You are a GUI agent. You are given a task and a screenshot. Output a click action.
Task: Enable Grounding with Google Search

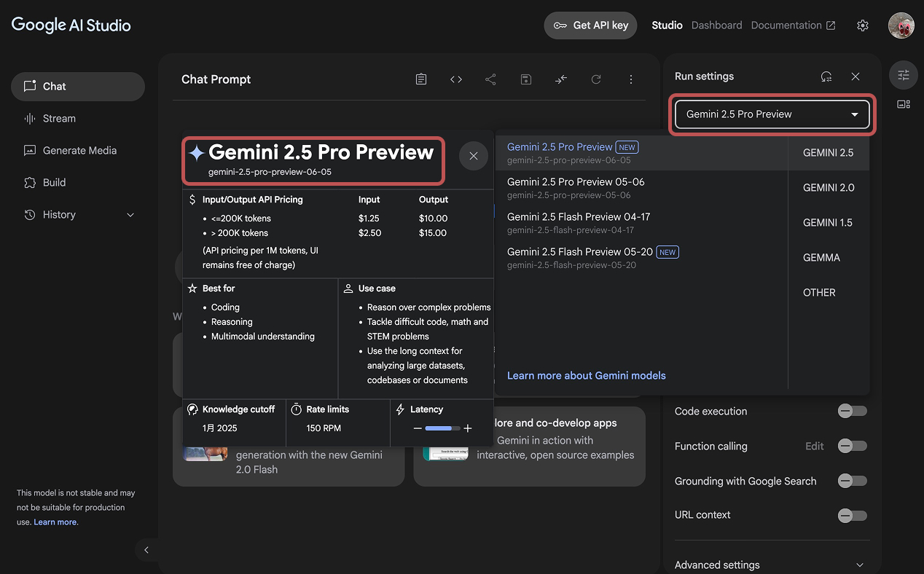tap(852, 481)
